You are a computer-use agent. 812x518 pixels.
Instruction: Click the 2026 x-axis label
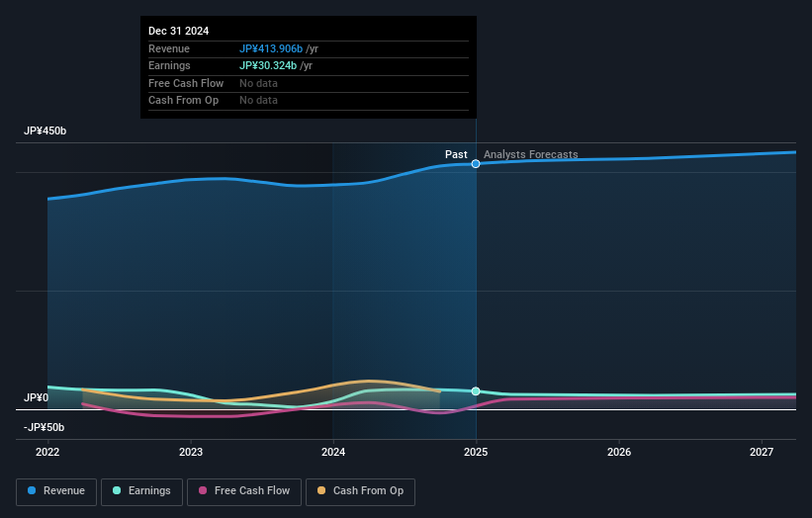(619, 453)
